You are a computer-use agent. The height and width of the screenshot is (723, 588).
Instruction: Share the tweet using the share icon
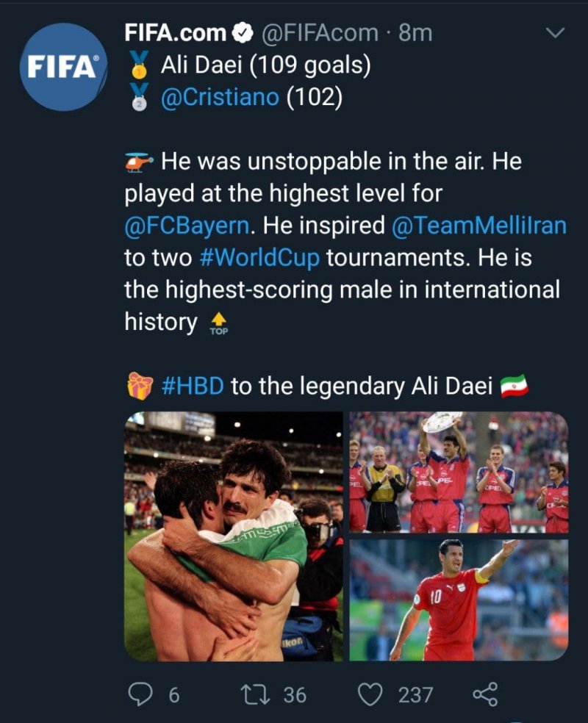coord(484,694)
